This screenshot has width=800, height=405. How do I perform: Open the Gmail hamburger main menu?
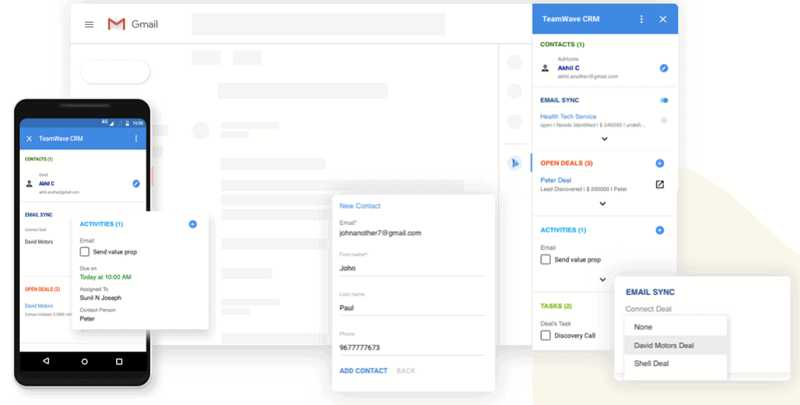coord(89,24)
